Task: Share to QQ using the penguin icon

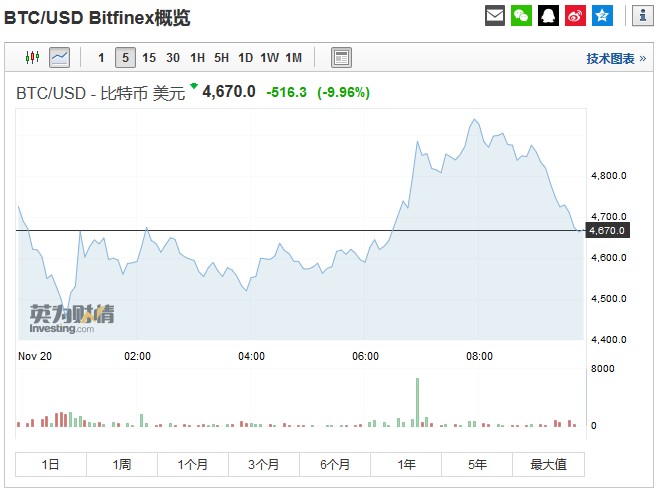Action: 548,16
